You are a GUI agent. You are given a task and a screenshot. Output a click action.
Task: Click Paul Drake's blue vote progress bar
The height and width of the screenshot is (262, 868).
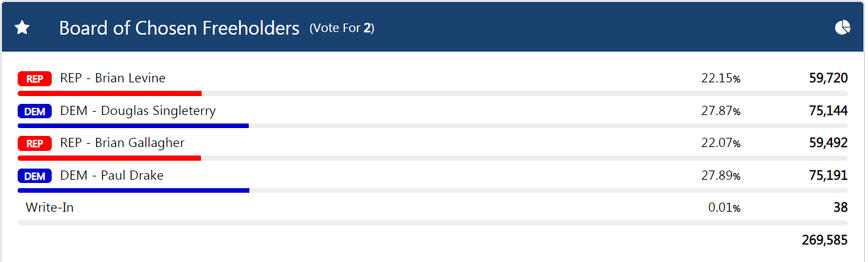click(134, 191)
